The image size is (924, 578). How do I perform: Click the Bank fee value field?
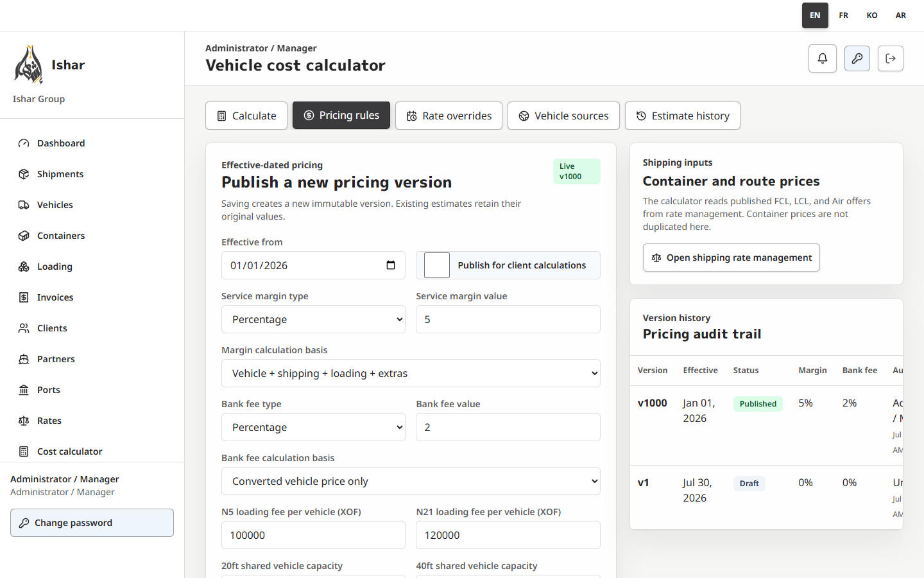coord(508,427)
